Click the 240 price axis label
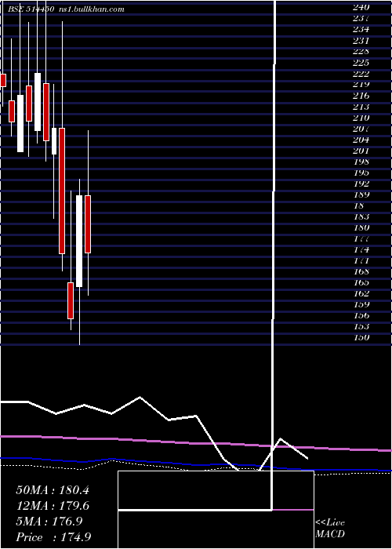 (x=361, y=7)
